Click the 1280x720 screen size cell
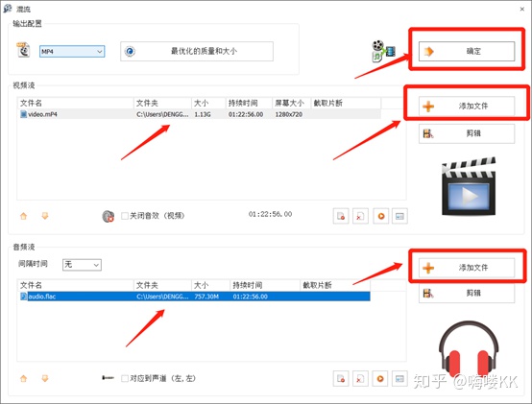This screenshot has height=404, width=532. (289, 114)
